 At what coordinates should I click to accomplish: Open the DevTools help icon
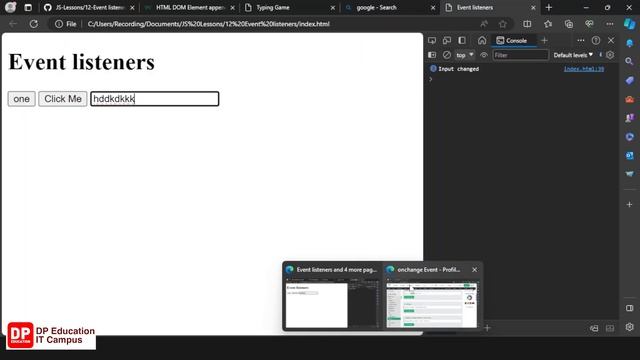[x=596, y=40]
